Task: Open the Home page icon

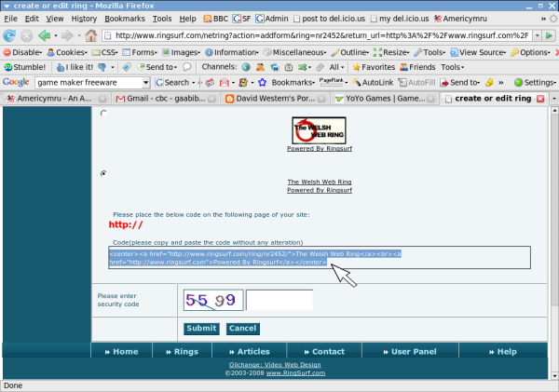Action: point(91,35)
